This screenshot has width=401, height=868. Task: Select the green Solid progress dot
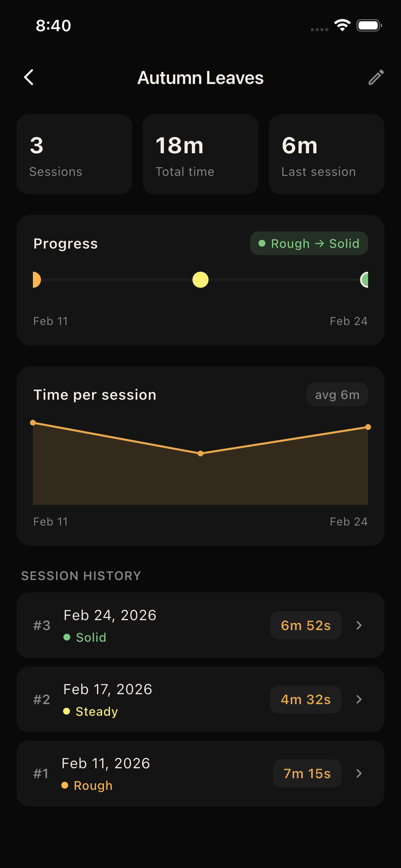point(365,280)
